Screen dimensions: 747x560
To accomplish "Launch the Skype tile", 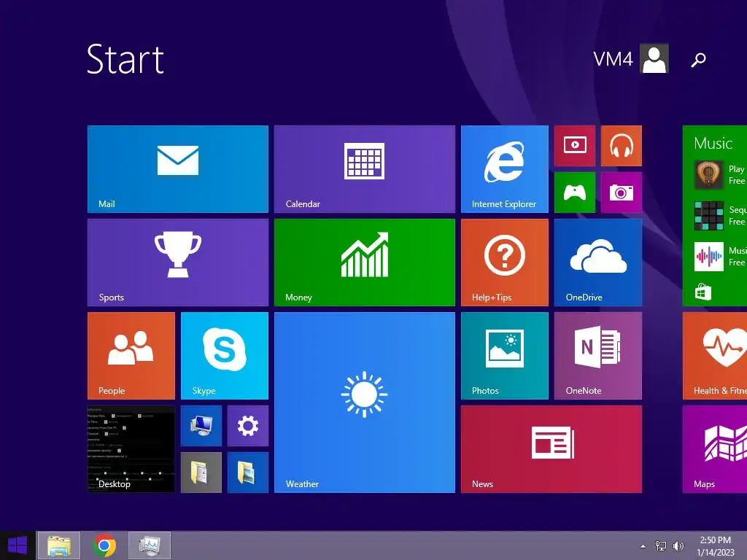I will point(225,356).
